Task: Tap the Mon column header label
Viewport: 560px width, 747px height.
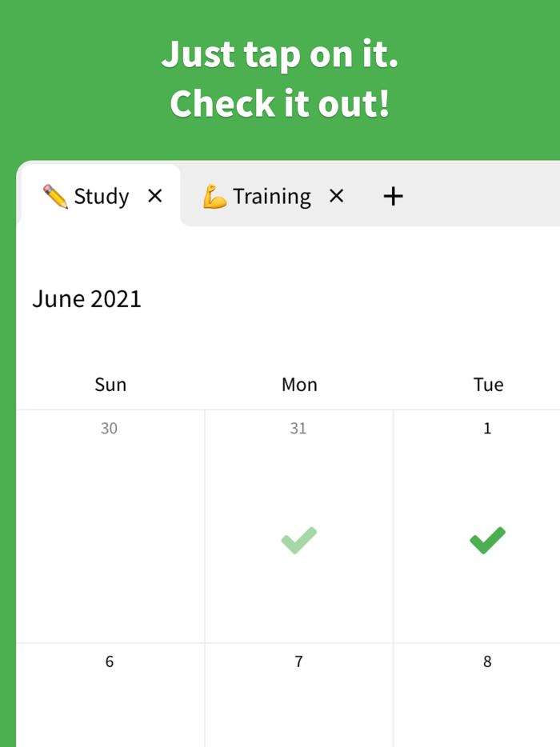Action: 299,384
